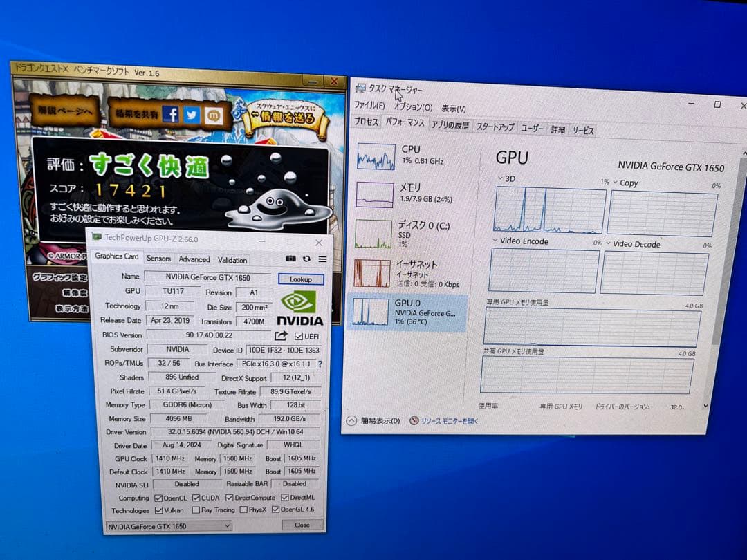Screen dimensions: 747x560
Task: Share the benchmark score on mixi
Action: tap(213, 114)
